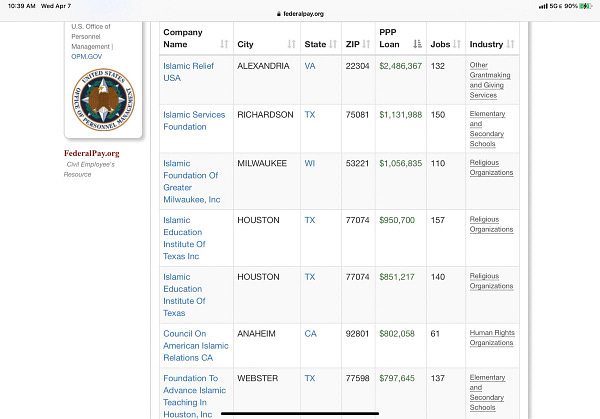Tap the battery status indicator

click(585, 6)
